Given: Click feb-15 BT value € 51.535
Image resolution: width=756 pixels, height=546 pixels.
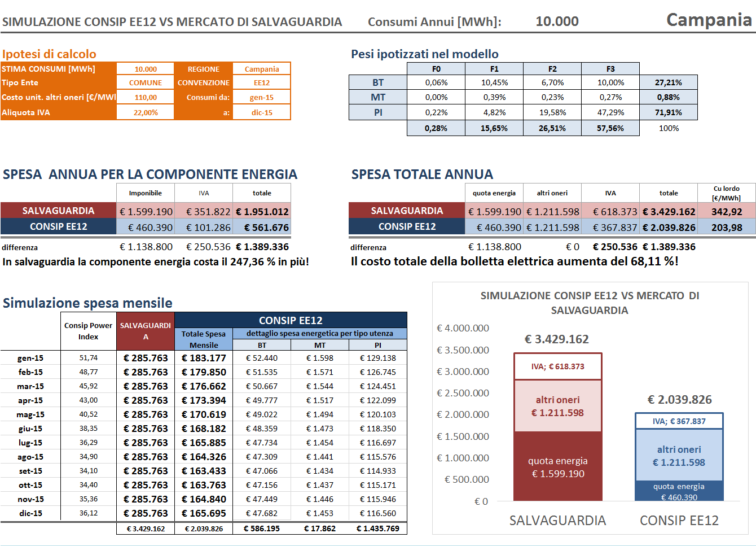Looking at the screenshot, I should pyautogui.click(x=262, y=372).
